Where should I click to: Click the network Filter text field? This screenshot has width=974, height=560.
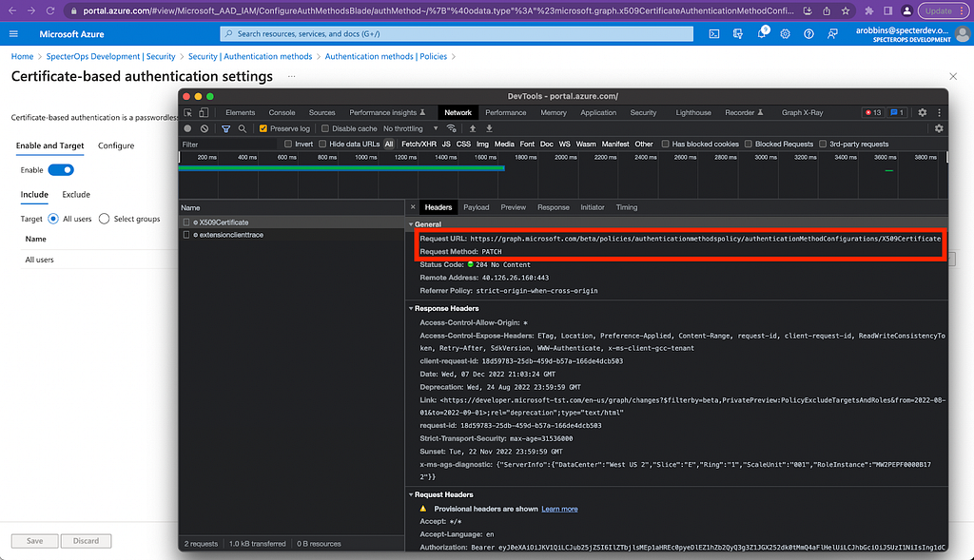(x=228, y=144)
